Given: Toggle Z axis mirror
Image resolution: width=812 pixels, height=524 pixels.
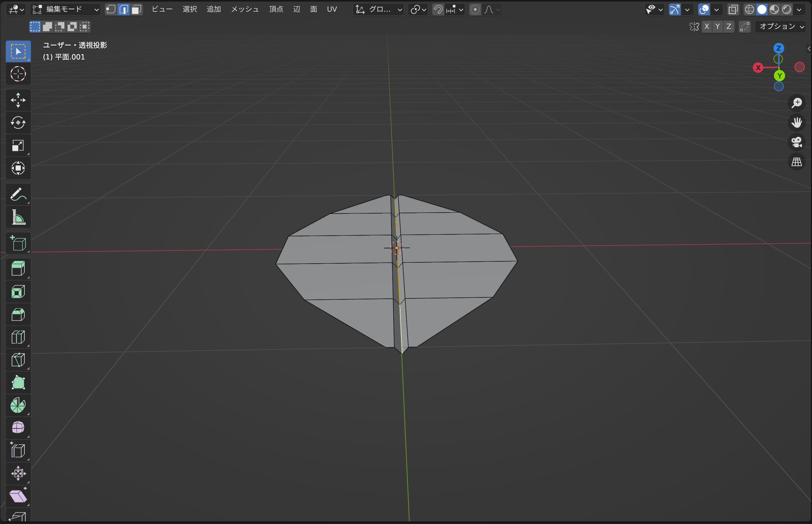Looking at the screenshot, I should click(x=729, y=27).
